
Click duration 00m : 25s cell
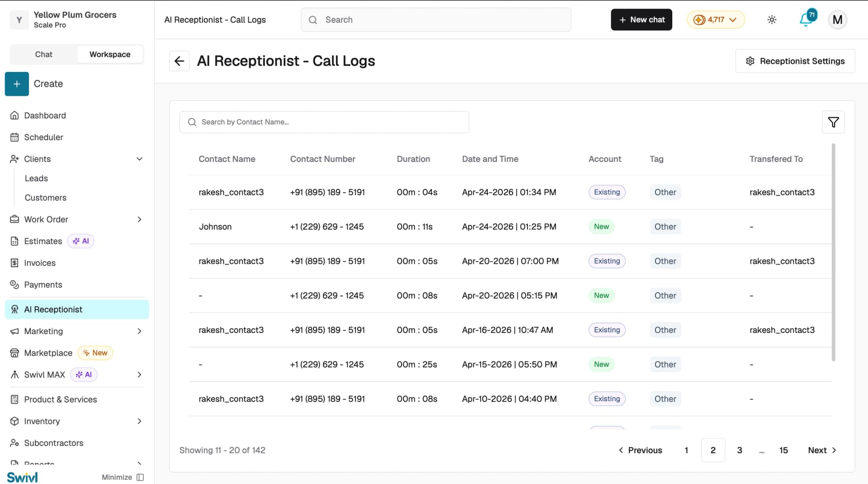(417, 365)
